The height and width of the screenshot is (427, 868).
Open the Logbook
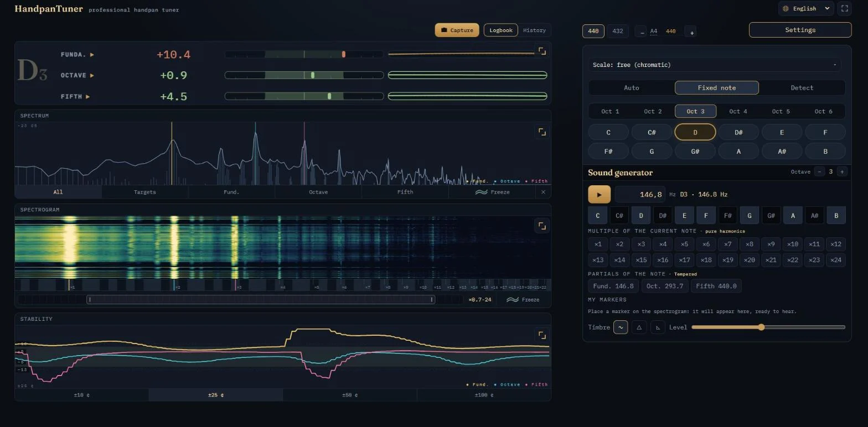click(x=500, y=30)
